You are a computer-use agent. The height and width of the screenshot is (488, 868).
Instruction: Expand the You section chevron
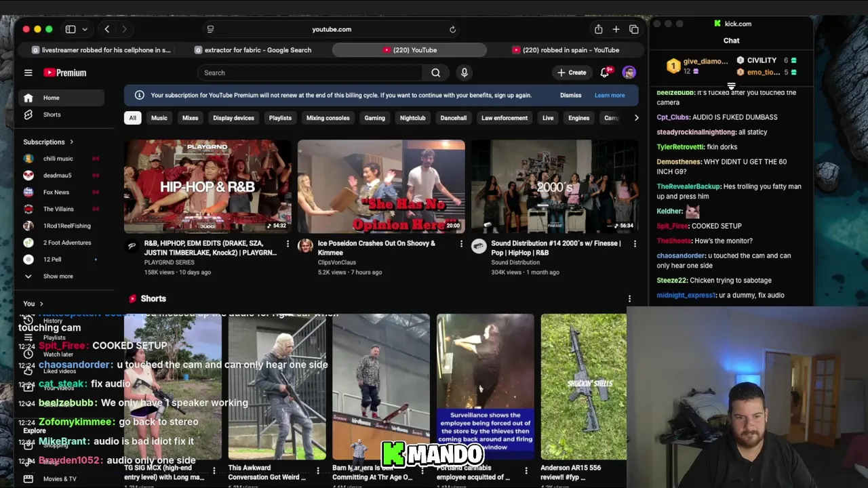(41, 304)
